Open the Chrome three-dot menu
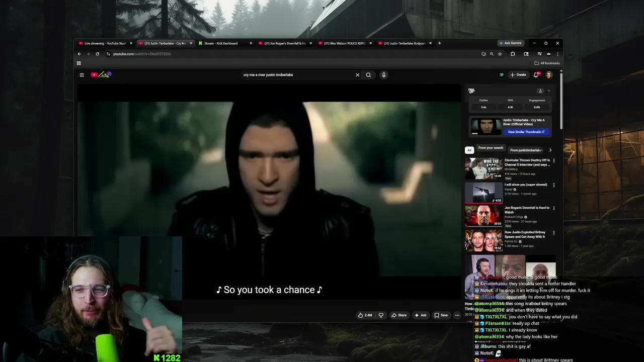The width and height of the screenshot is (644, 362). click(x=557, y=54)
